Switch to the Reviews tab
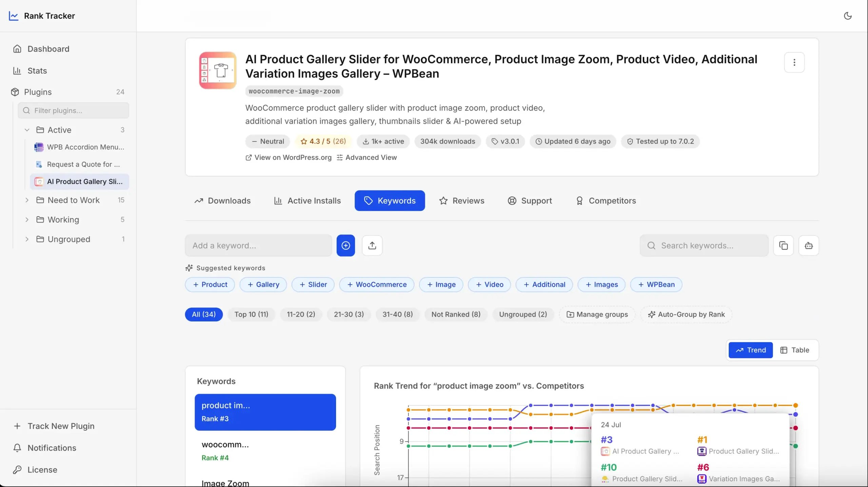The height and width of the screenshot is (487, 868). pyautogui.click(x=461, y=201)
